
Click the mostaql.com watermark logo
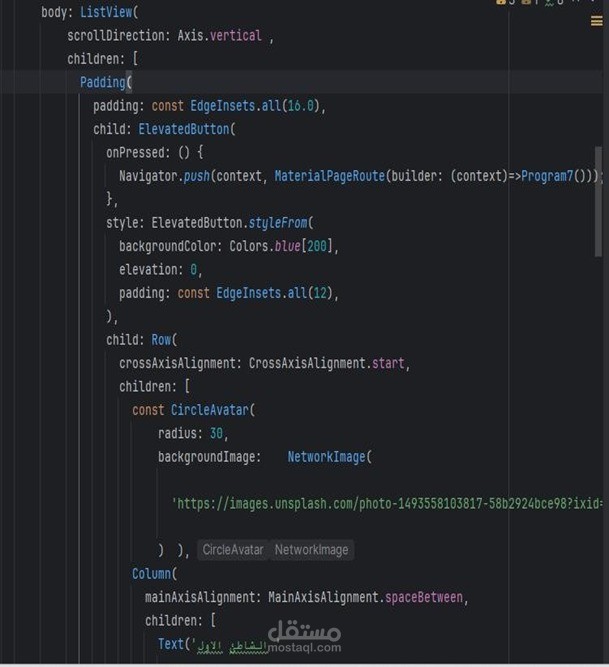click(x=304, y=636)
